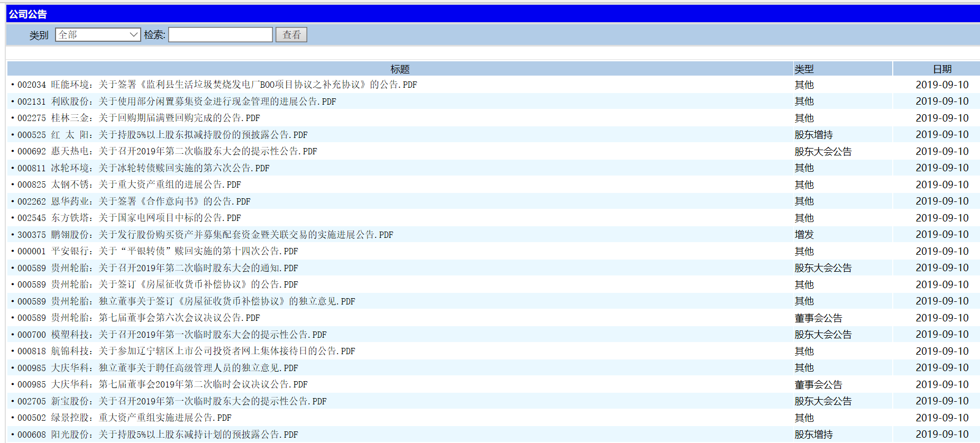Open 大庆华科 聘任高级管理人员独立意见 PDF
Screen dimensions: 980x443
click(x=158, y=368)
